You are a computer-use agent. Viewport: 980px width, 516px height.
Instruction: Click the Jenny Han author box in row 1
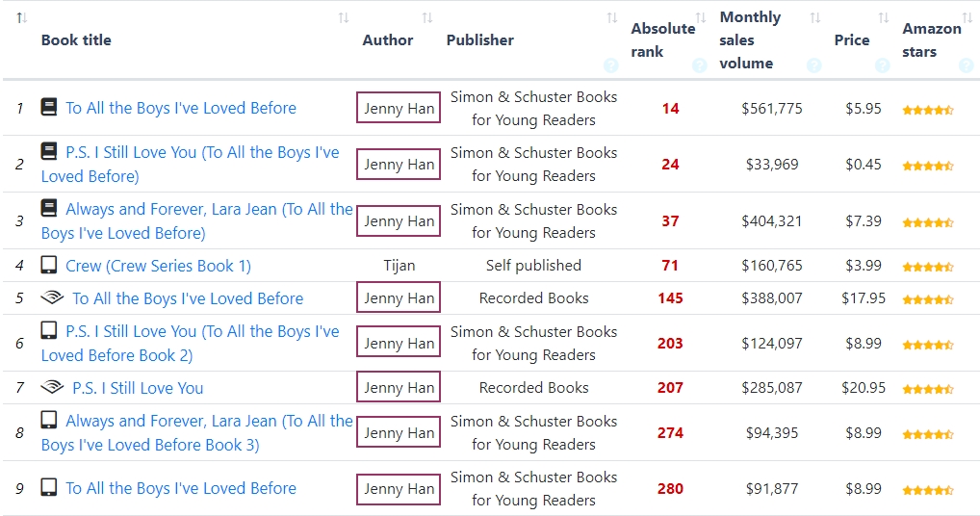pos(399,109)
